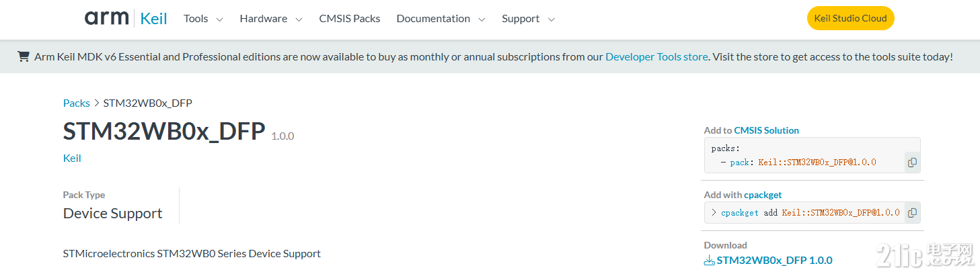Copy the cpackget add command
Image resolution: width=980 pixels, height=272 pixels.
point(912,213)
